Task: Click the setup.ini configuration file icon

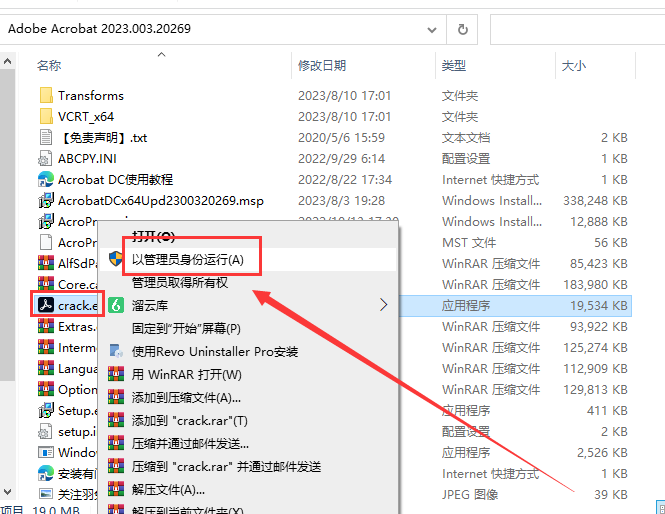Action: [x=46, y=431]
